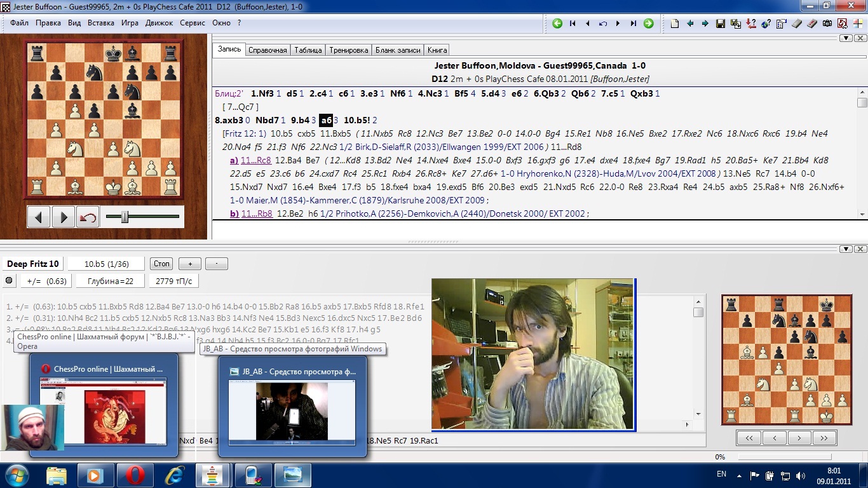Collapse the engine pane with dropdown arrow
The height and width of the screenshot is (488, 868).
tap(846, 248)
